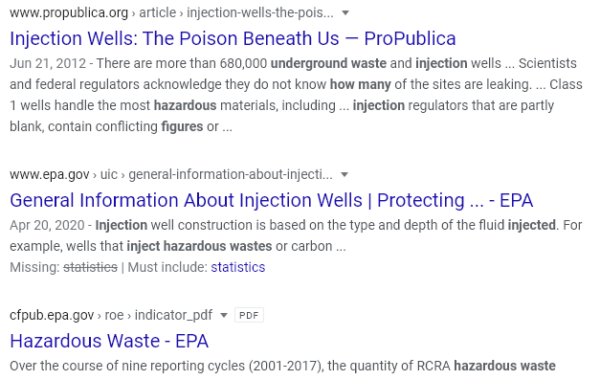
Task: Open the dropdown arrow beside the propublica.org URL
Action: pos(345,13)
